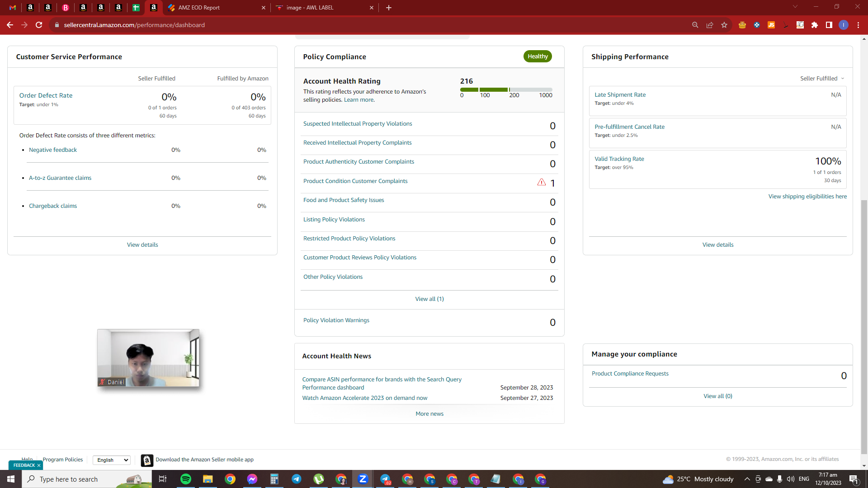Open the Chrome profile avatar
Screen dimensions: 868x488
click(x=844, y=25)
